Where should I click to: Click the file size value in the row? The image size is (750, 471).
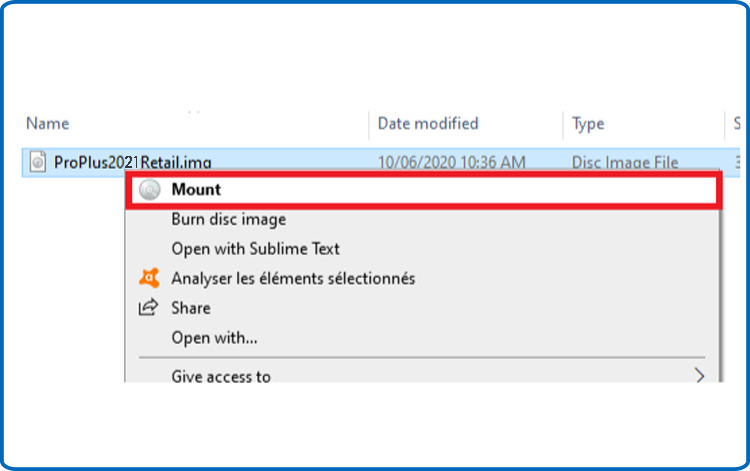[738, 161]
